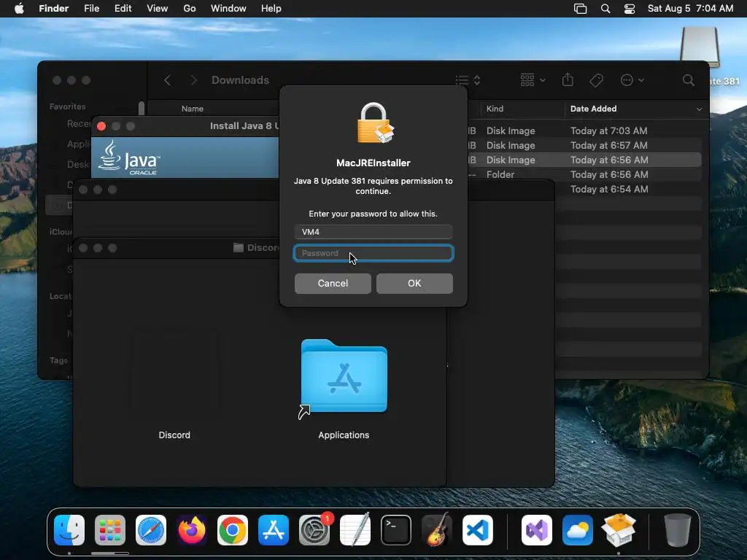Viewport: 747px width, 560px height.
Task: Open the File menu
Action: [x=91, y=9]
